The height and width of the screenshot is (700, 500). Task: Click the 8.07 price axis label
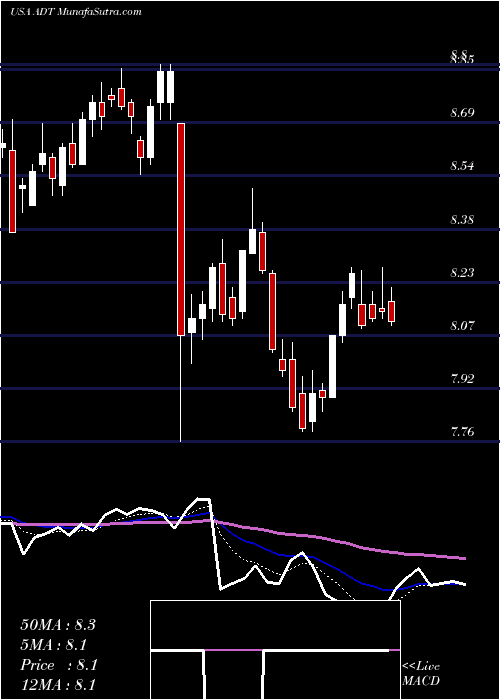pyautogui.click(x=462, y=326)
